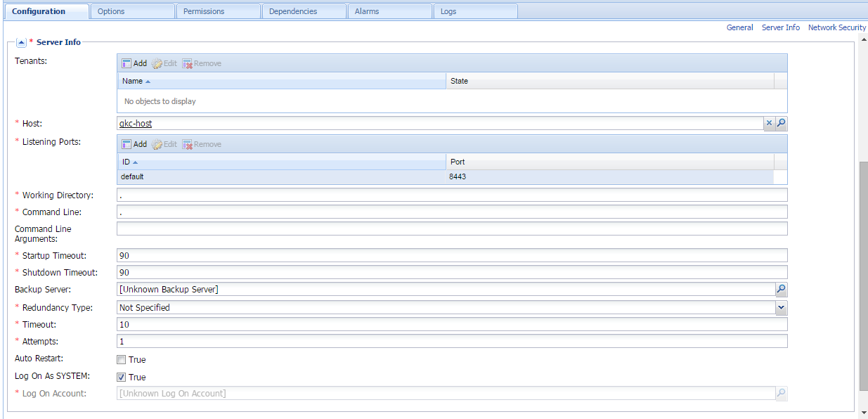Enable the Auto Restart checkbox
This screenshot has width=868, height=419.
point(122,360)
